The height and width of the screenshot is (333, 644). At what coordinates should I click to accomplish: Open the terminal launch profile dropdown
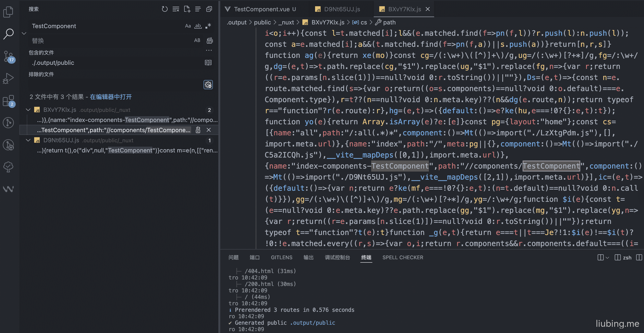(x=608, y=258)
